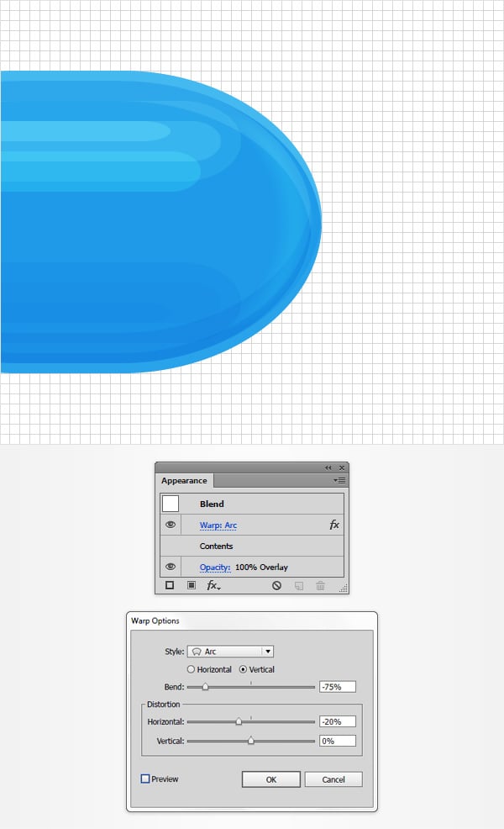Click the Duplicate Selected Item icon
Viewport: 504px width, 829px height.
(299, 585)
